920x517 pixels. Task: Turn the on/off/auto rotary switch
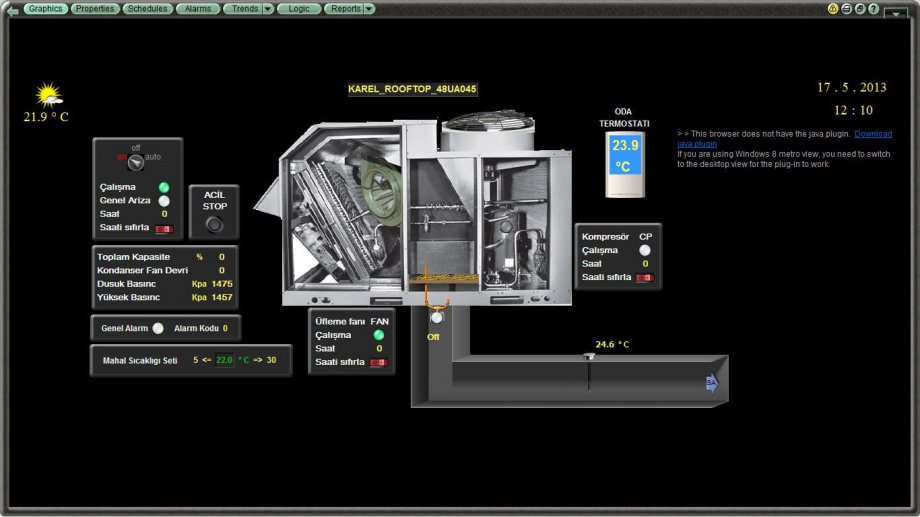137,163
